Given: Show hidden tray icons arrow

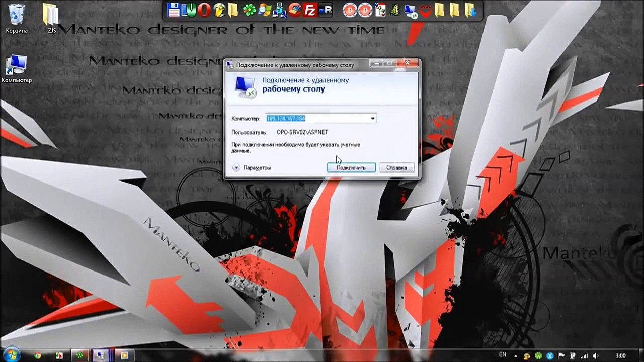Looking at the screenshot, I should coord(517,356).
